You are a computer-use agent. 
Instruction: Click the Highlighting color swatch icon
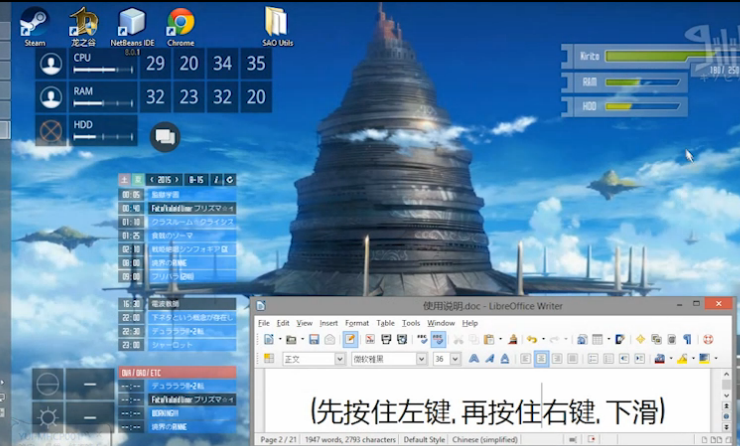(682, 359)
